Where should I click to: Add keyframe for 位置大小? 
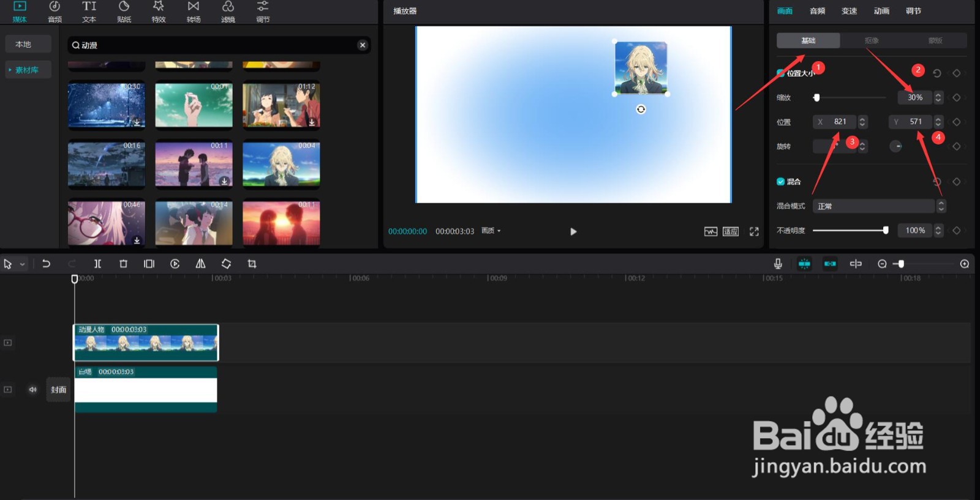pyautogui.click(x=957, y=73)
